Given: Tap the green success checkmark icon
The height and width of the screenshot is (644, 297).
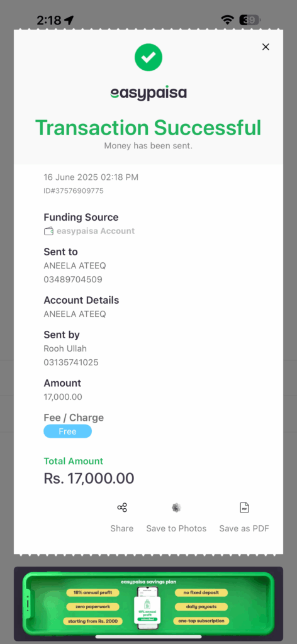Looking at the screenshot, I should (148, 57).
